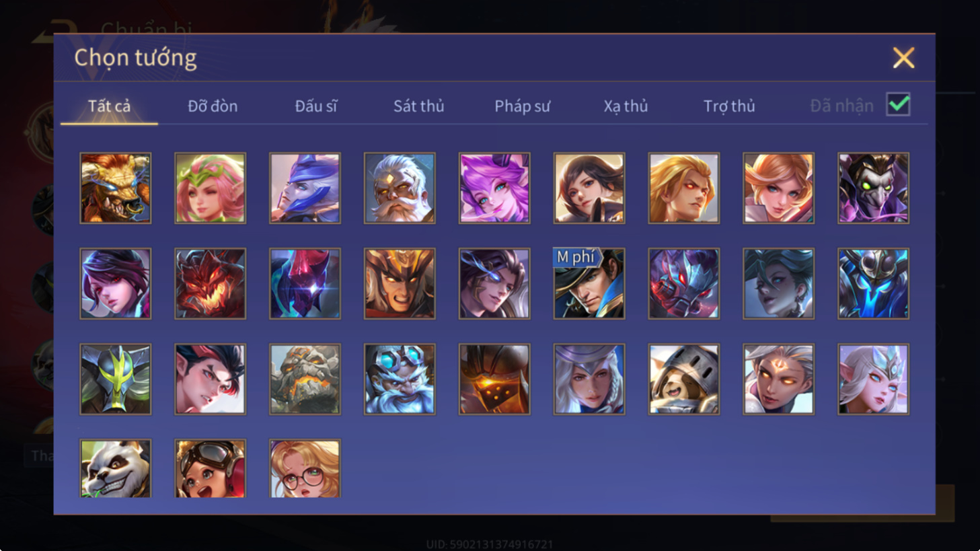Pick the rock golem hero portrait
This screenshot has width=980, height=551.
305,379
